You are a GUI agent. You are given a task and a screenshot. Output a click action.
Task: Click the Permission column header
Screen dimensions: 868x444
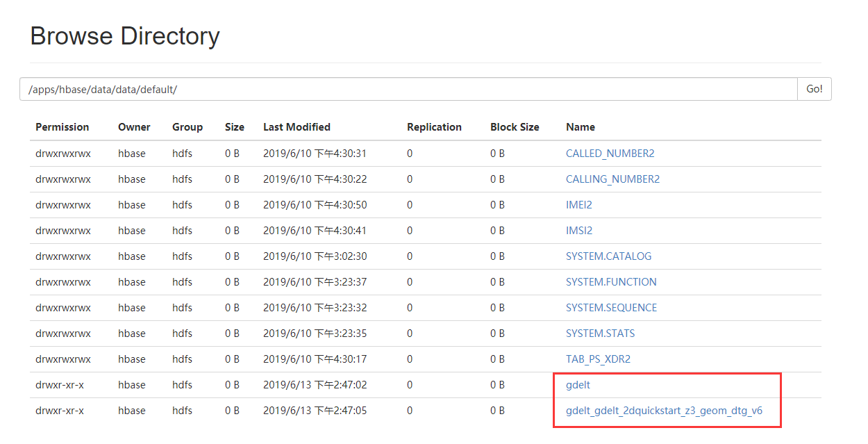coord(62,127)
